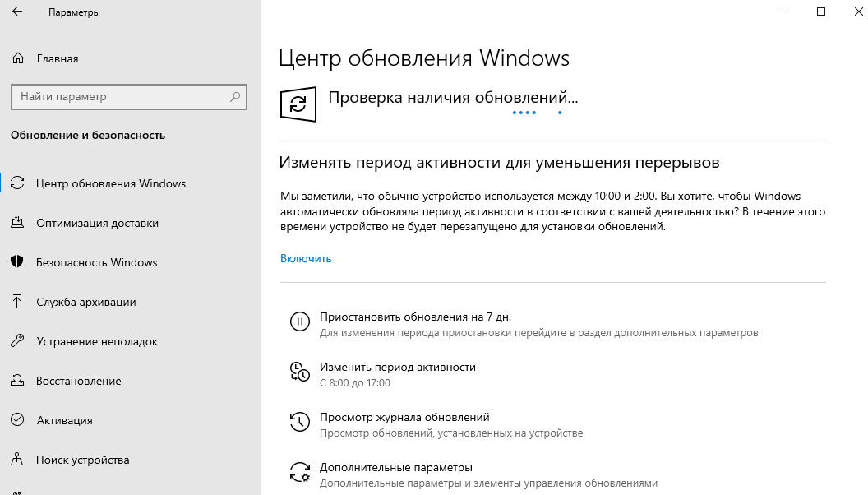Click Проверка наличия обновлений status text

click(x=453, y=98)
